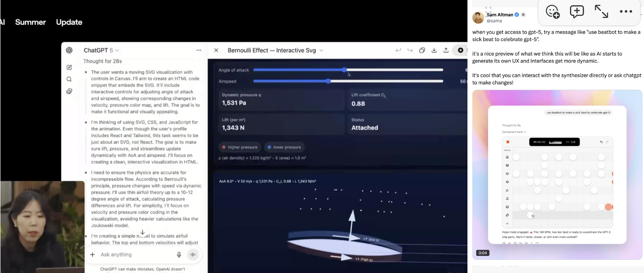Click the Status 'Attached' value
Viewport: 644px width, 273px height.
click(x=364, y=128)
